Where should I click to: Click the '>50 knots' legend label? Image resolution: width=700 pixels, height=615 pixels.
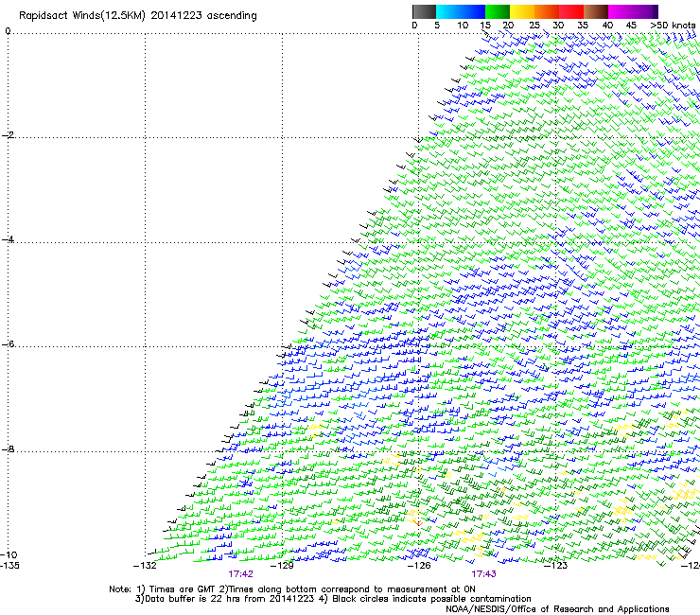pyautogui.click(x=673, y=25)
